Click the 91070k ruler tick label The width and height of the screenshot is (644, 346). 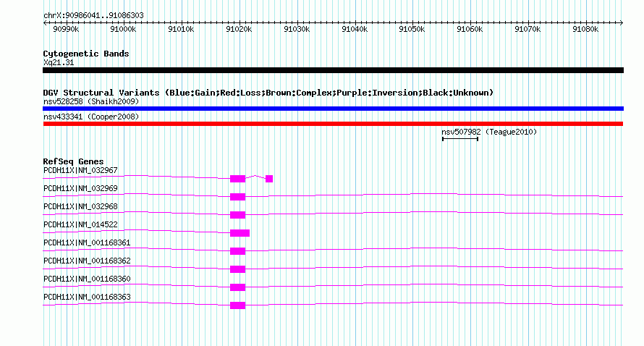tap(528, 30)
